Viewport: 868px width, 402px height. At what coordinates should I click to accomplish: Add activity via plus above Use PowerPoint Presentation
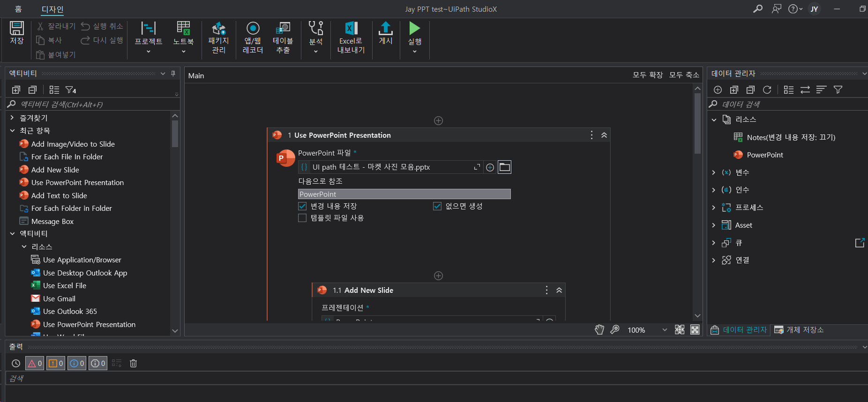(438, 120)
